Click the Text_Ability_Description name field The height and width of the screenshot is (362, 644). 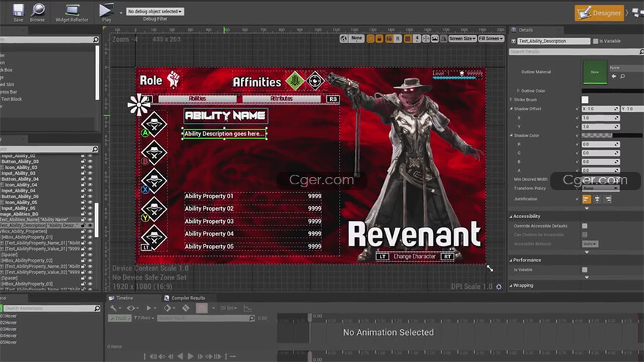coord(554,41)
